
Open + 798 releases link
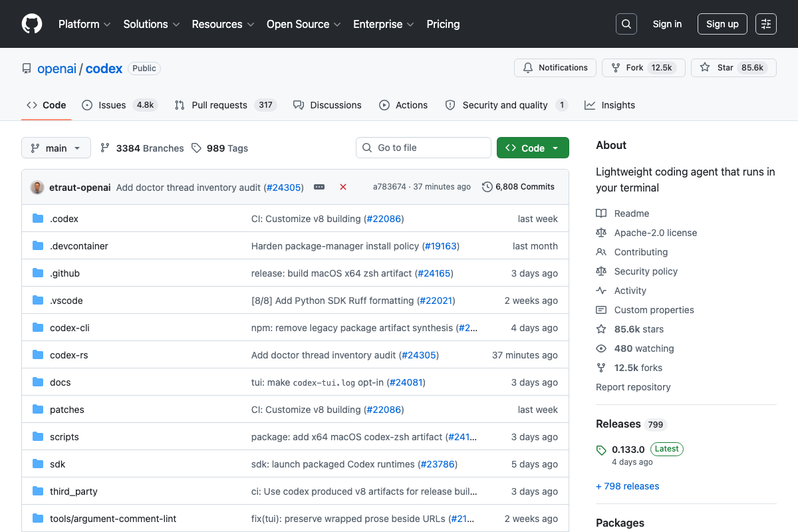[628, 486]
